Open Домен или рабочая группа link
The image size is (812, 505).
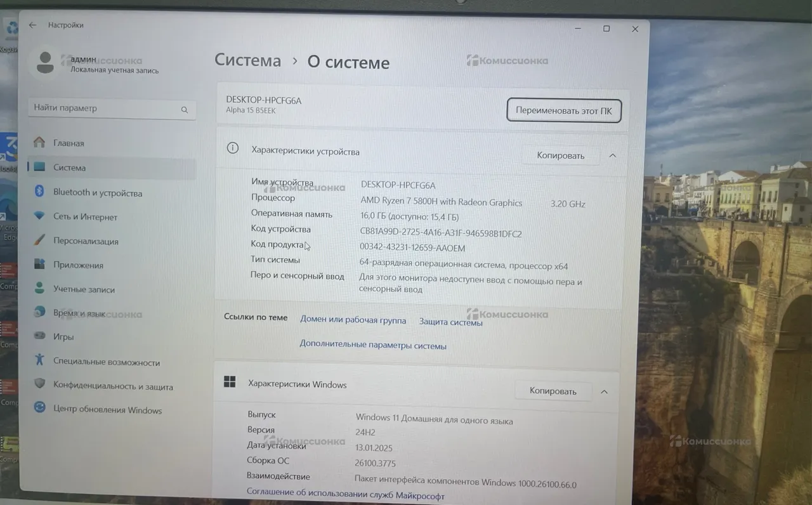(353, 320)
